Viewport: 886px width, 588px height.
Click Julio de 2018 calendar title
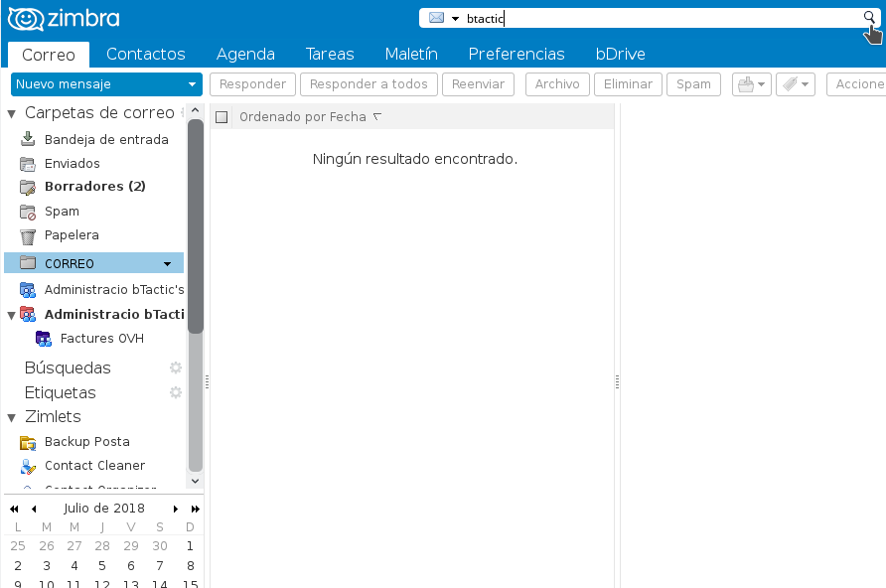104,509
